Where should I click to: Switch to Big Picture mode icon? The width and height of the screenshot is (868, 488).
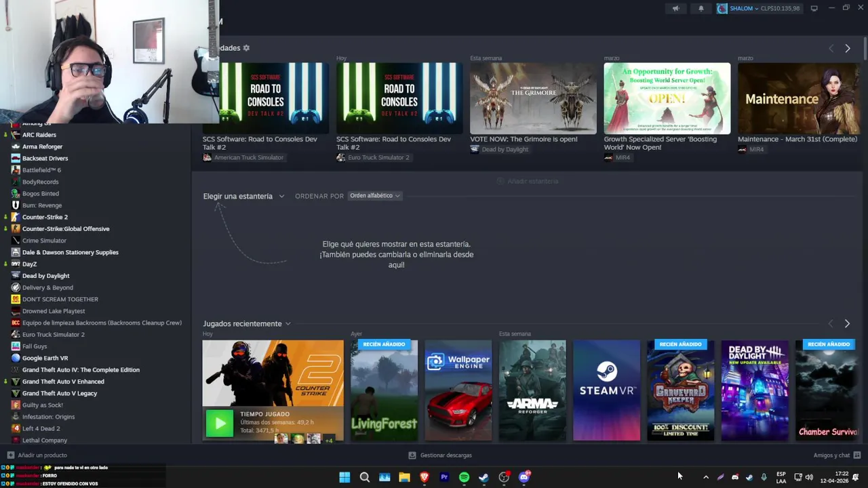[x=814, y=9]
